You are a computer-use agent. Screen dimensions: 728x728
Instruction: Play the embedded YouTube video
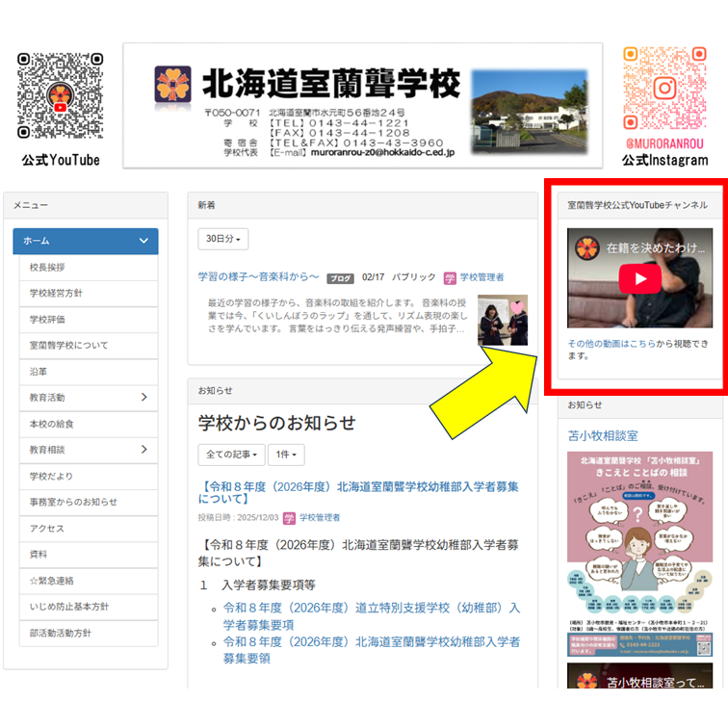pyautogui.click(x=639, y=279)
